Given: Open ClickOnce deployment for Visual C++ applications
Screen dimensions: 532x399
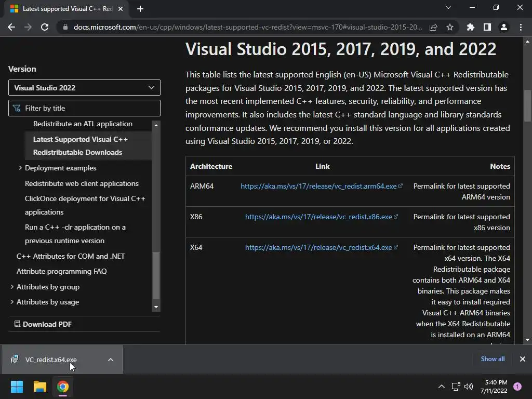Looking at the screenshot, I should click(x=85, y=205).
